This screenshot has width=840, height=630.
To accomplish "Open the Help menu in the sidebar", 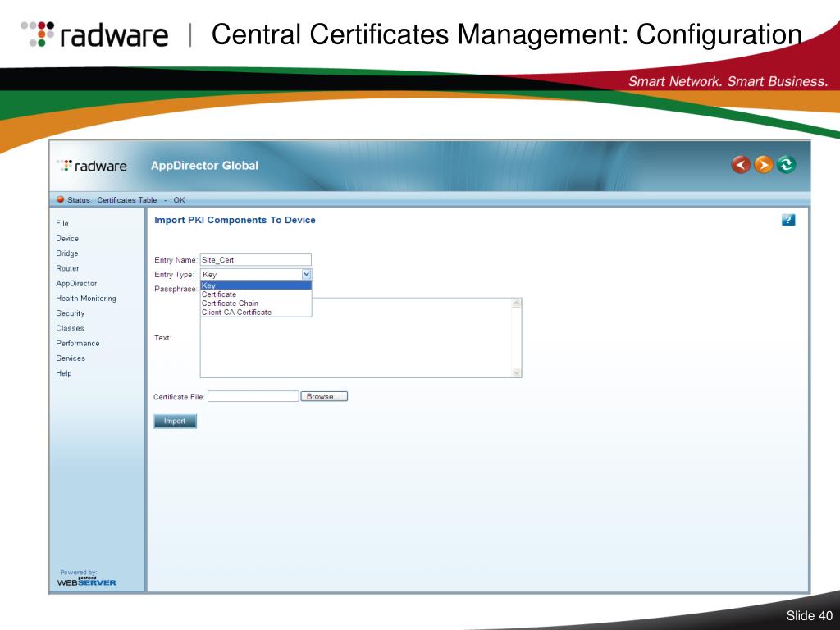I will pyautogui.click(x=63, y=373).
